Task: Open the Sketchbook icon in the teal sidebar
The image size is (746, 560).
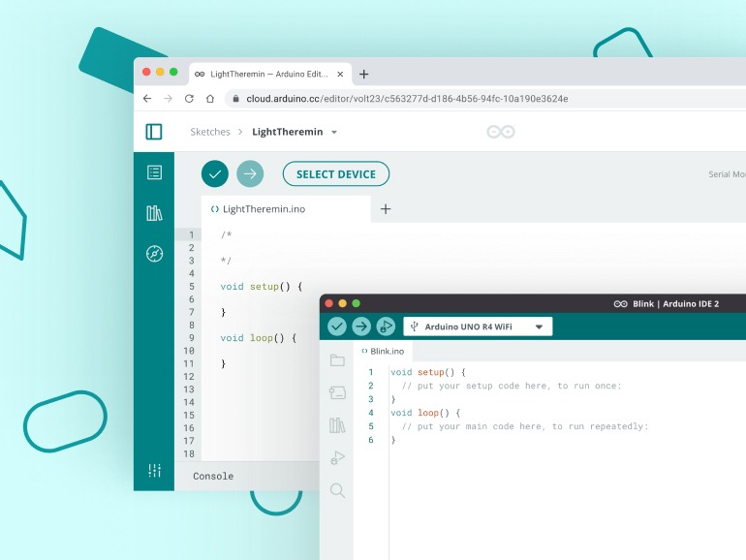Action: point(154,172)
